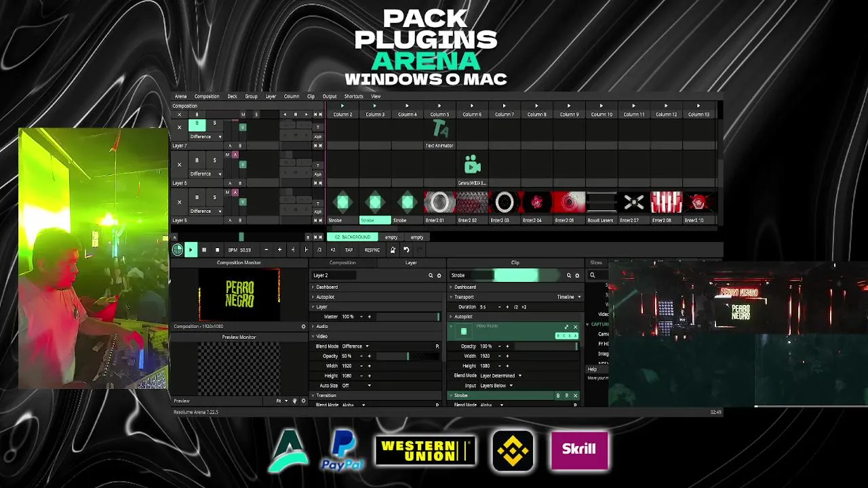Image resolution: width=868 pixels, height=488 pixels.
Task: Toggle the pink A button on Layer 6
Action: (235, 155)
